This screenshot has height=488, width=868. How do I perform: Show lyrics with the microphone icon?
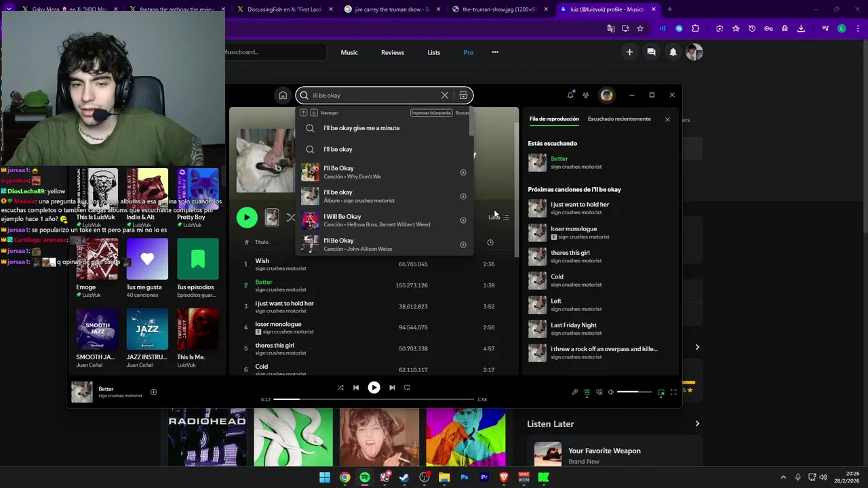click(575, 392)
